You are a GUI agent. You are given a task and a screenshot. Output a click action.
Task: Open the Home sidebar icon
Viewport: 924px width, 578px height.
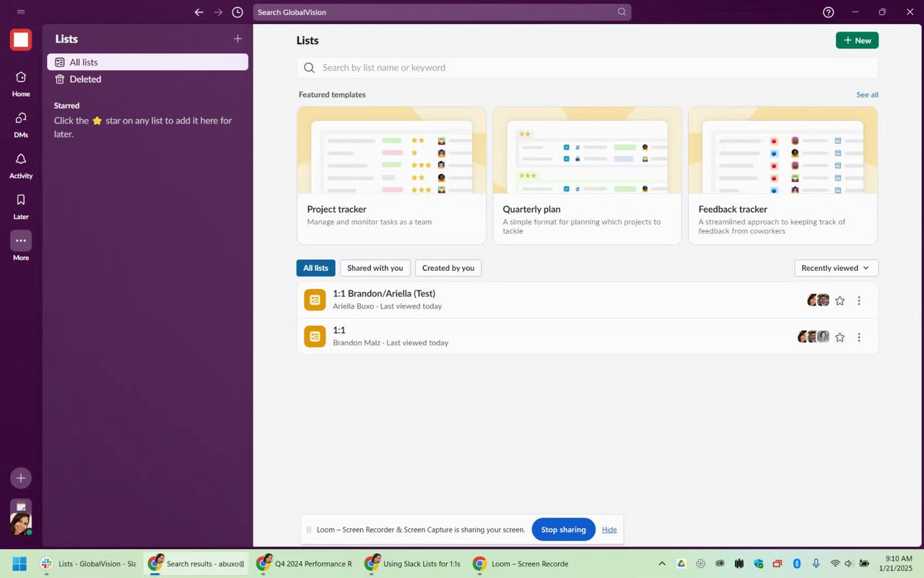(21, 77)
